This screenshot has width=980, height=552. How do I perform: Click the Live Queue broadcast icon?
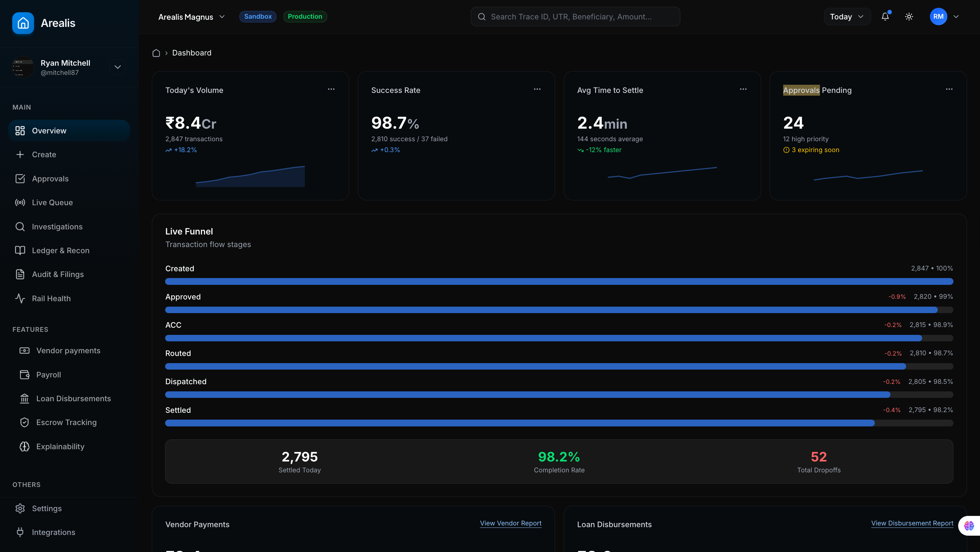pyautogui.click(x=20, y=202)
